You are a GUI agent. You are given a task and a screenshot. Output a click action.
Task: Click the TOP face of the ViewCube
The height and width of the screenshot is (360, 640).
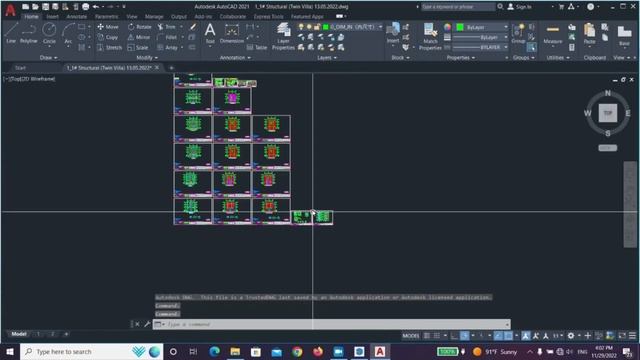click(x=608, y=113)
